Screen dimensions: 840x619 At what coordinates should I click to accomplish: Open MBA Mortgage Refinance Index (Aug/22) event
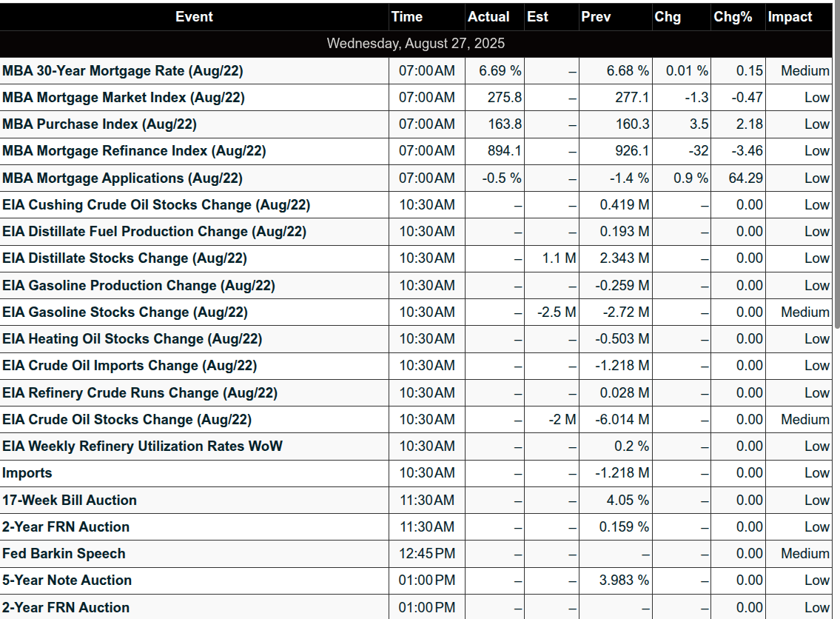click(134, 151)
